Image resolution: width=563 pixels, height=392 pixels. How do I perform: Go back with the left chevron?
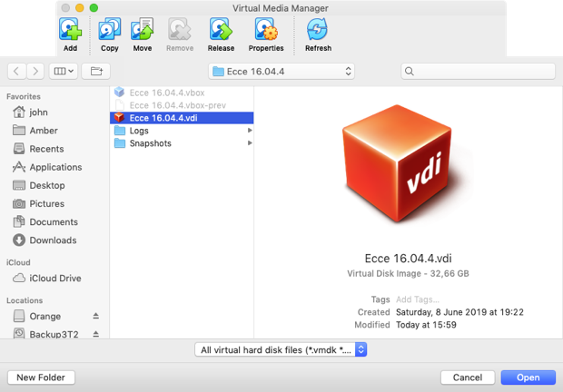pos(16,71)
